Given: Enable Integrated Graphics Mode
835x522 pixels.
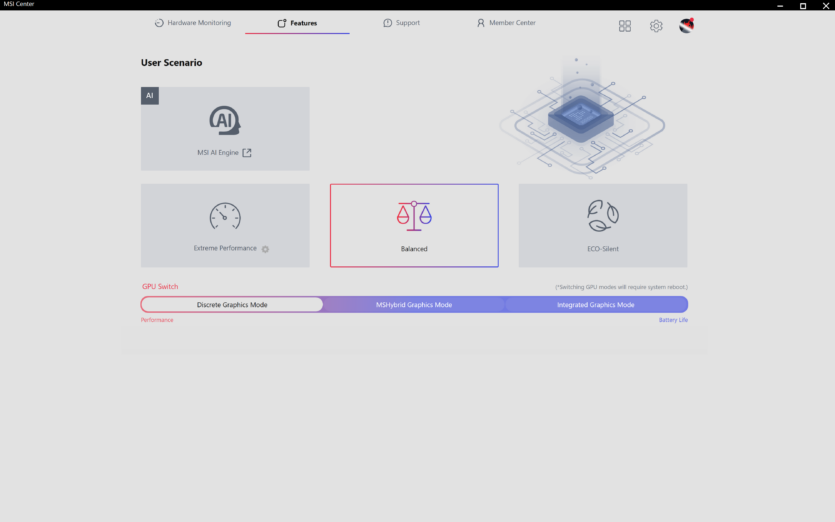Looking at the screenshot, I should [595, 305].
